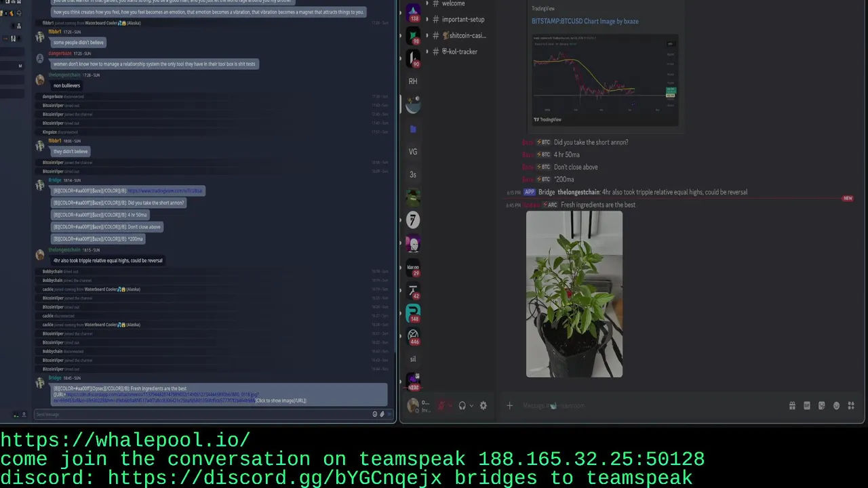Open microphone input options arrow in Discord
868x488 pixels.
[x=450, y=406]
